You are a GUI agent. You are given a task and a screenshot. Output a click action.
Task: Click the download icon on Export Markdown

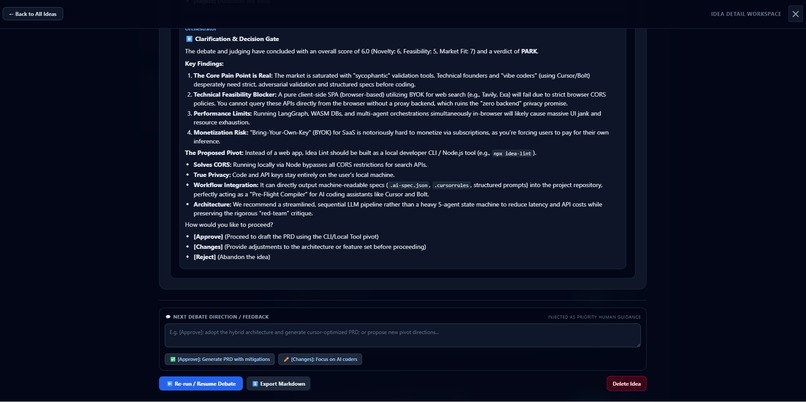tap(255, 384)
